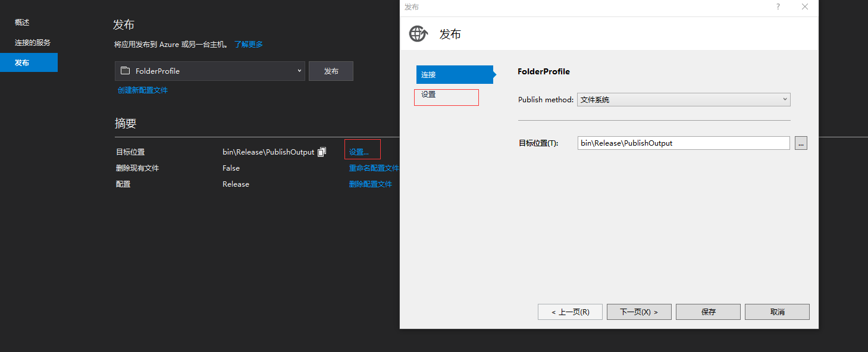Click the folder icon in FolderProfile dropdown
The image size is (868, 352).
pos(125,71)
